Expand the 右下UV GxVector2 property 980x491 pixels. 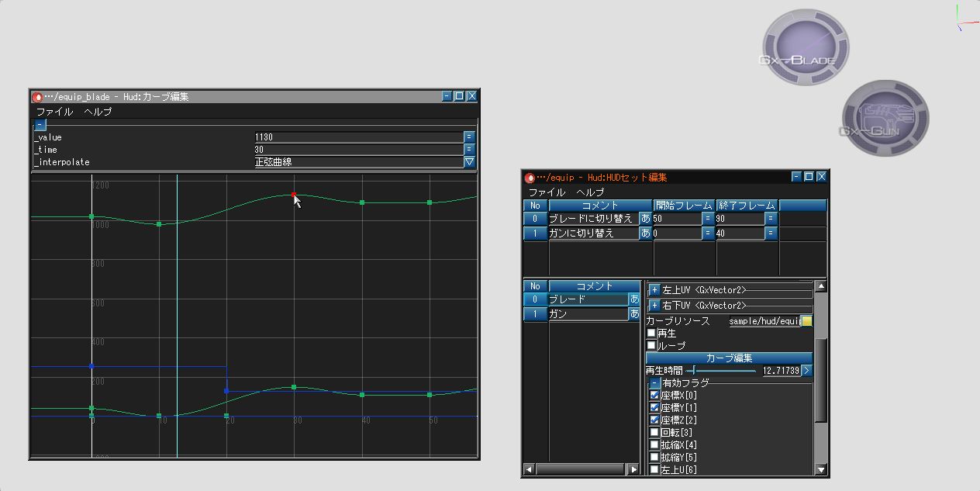(x=654, y=306)
